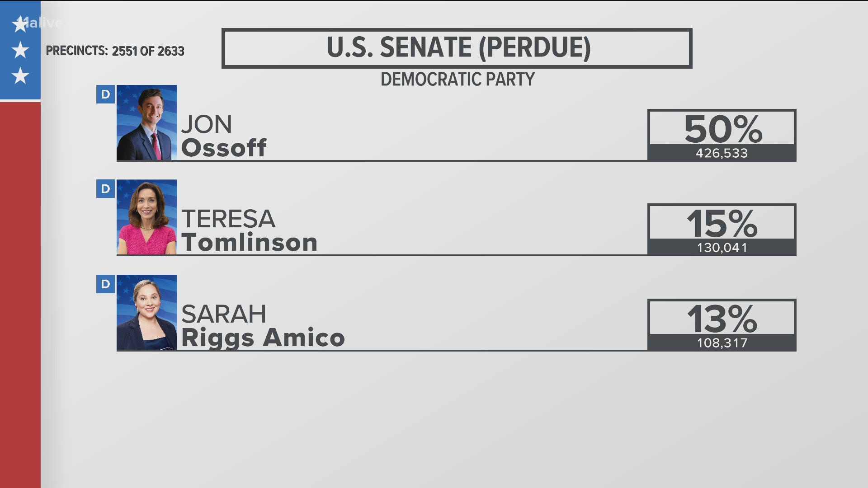Click the Precincts 2551 of 2633 label
The width and height of the screenshot is (868, 488).
tap(115, 51)
